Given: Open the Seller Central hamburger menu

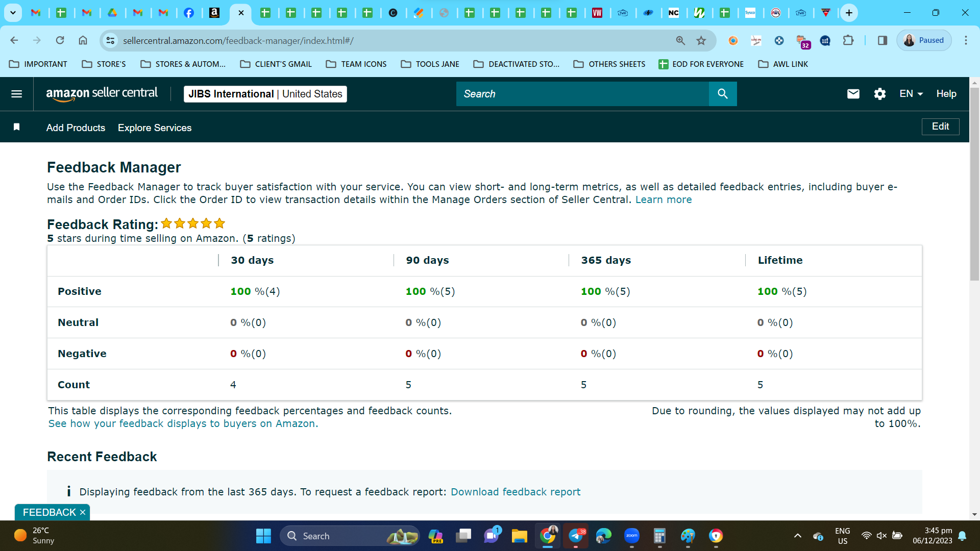Looking at the screenshot, I should pos(16,94).
